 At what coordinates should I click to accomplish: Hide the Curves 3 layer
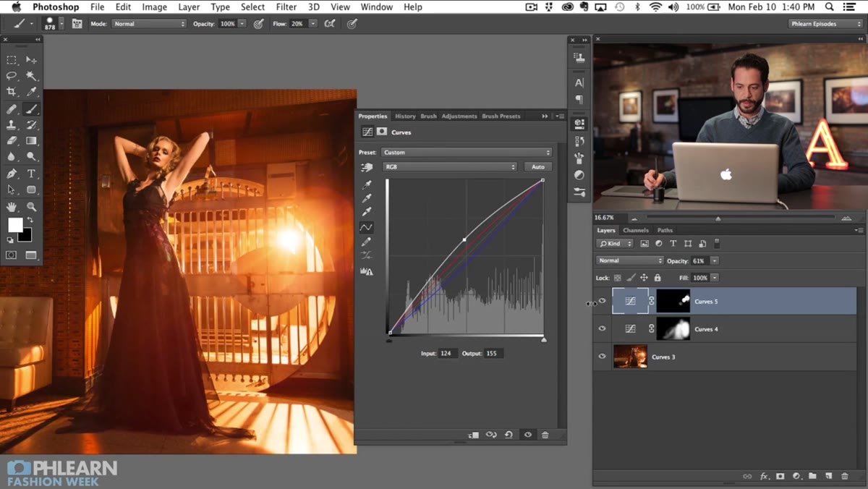pyautogui.click(x=602, y=356)
